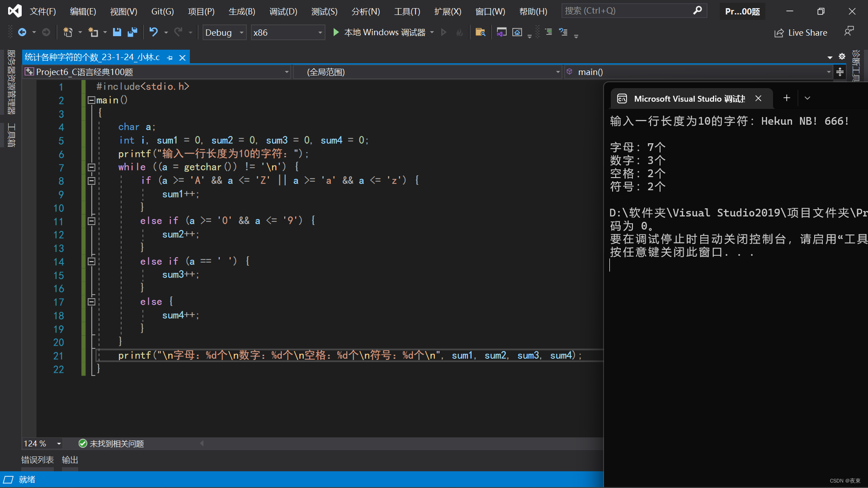Select the 124% zoom level control
The width and height of the screenshot is (868, 488).
click(x=42, y=443)
